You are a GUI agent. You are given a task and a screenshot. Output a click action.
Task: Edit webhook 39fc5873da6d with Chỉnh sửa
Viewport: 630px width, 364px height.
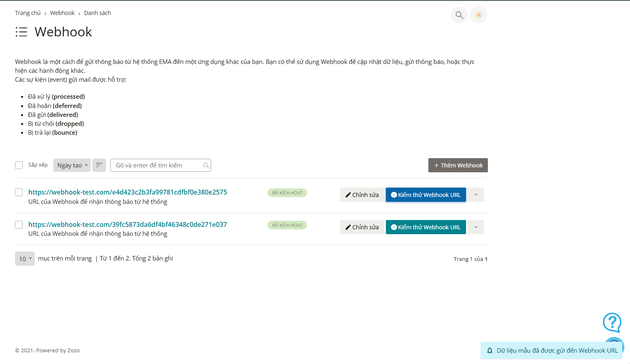click(362, 227)
